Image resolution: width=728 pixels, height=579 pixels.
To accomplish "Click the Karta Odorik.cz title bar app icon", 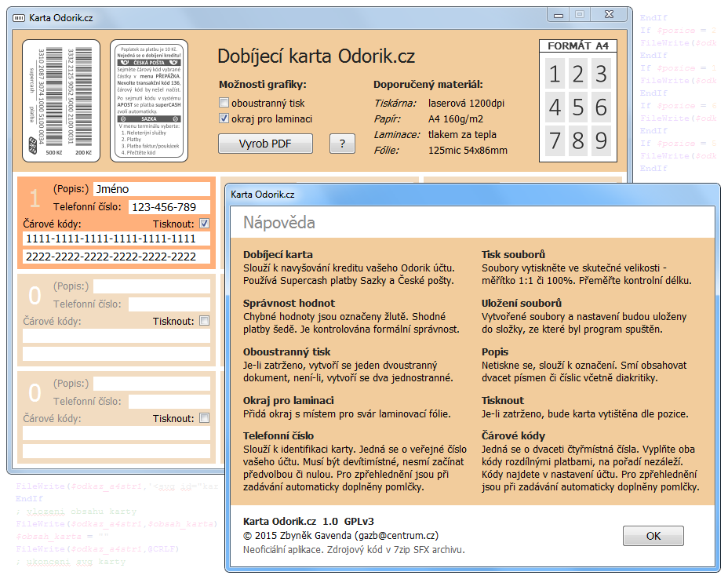I will coord(20,16).
